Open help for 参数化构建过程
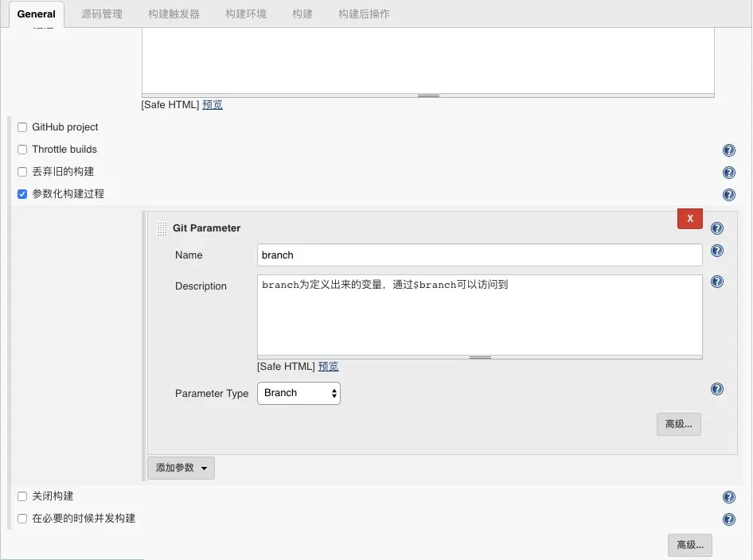 (728, 194)
